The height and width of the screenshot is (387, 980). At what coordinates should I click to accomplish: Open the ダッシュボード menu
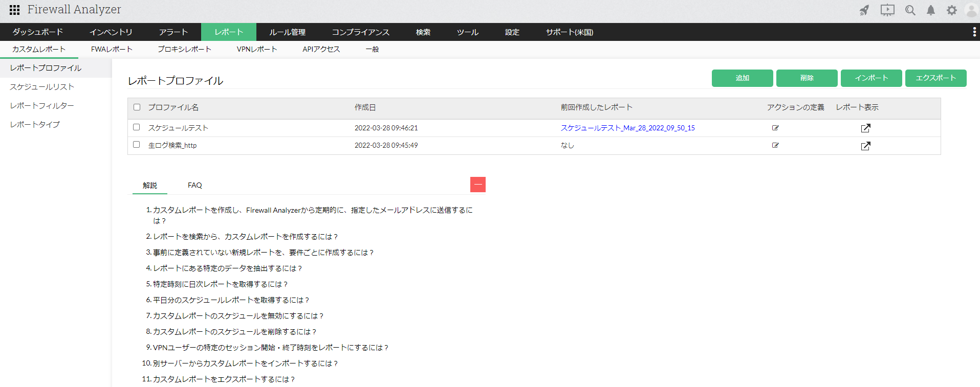pos(38,32)
